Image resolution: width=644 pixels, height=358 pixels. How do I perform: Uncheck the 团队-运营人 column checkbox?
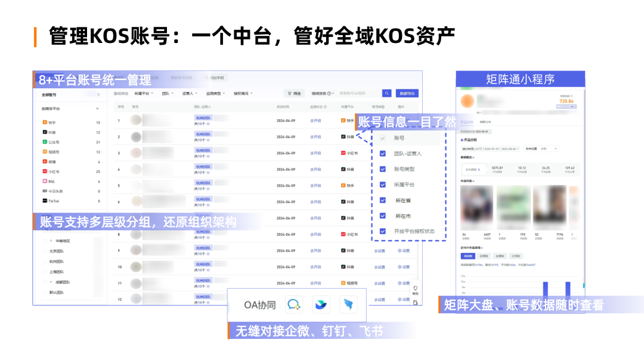click(x=383, y=153)
